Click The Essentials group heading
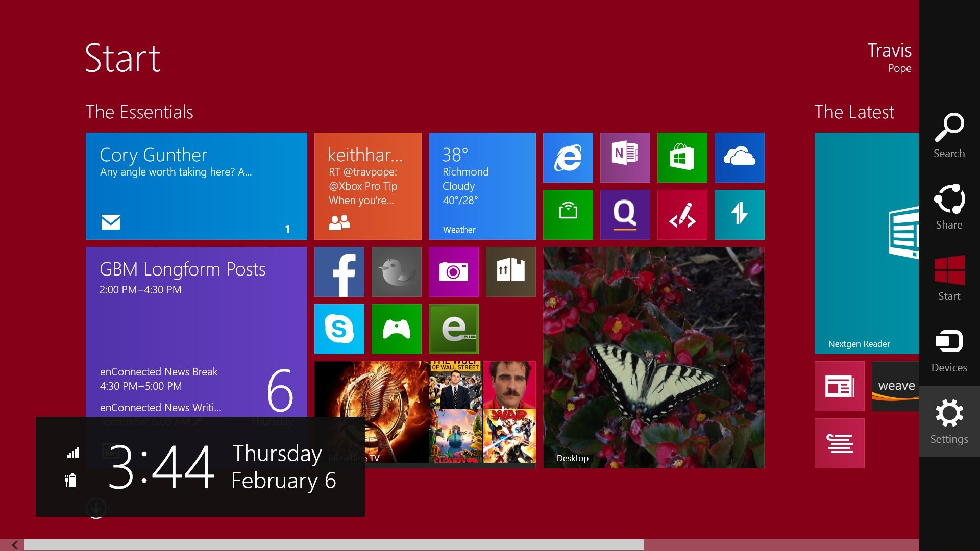Image resolution: width=980 pixels, height=551 pixels. (139, 112)
